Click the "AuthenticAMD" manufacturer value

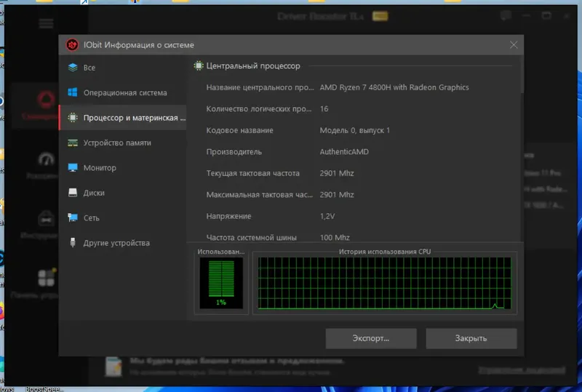coord(344,152)
